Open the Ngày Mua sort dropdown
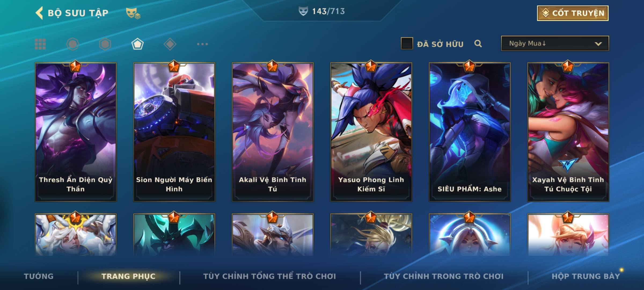 coord(555,43)
